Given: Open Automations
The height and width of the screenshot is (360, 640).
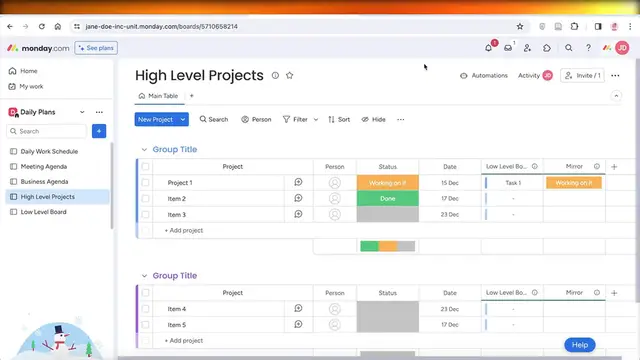Looking at the screenshot, I should click(484, 76).
